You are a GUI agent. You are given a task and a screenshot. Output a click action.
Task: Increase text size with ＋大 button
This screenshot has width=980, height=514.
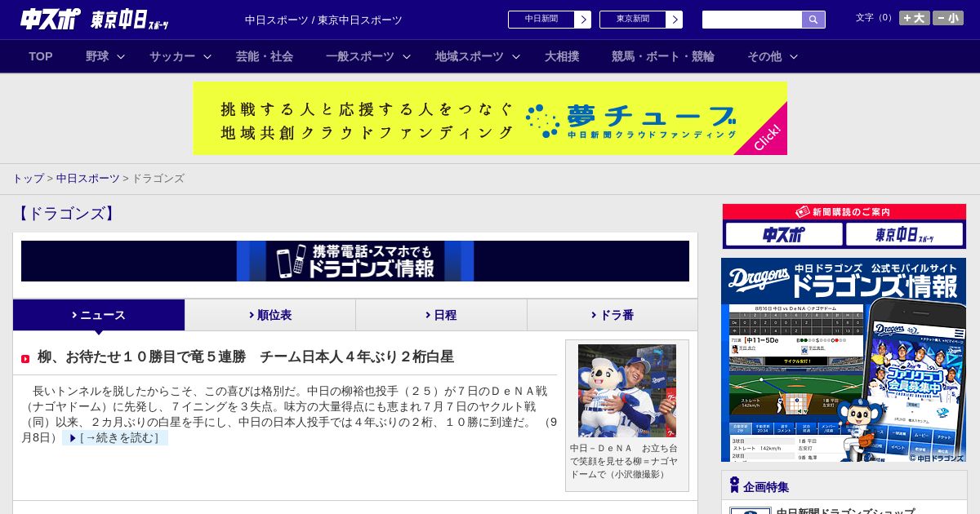click(914, 18)
